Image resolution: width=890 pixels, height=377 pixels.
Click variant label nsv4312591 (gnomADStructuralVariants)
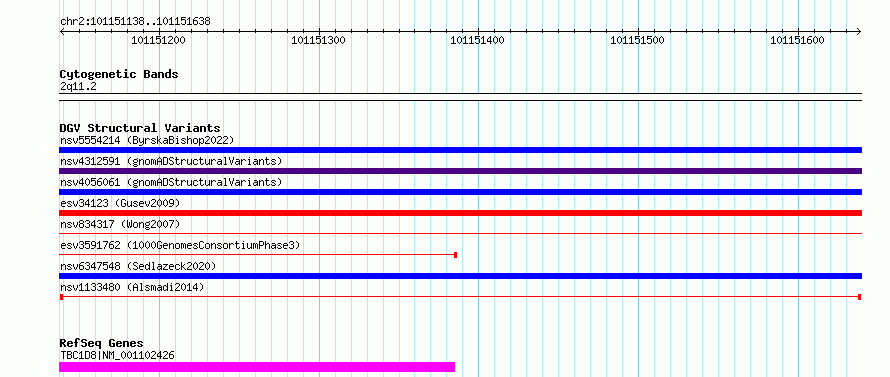(171, 161)
